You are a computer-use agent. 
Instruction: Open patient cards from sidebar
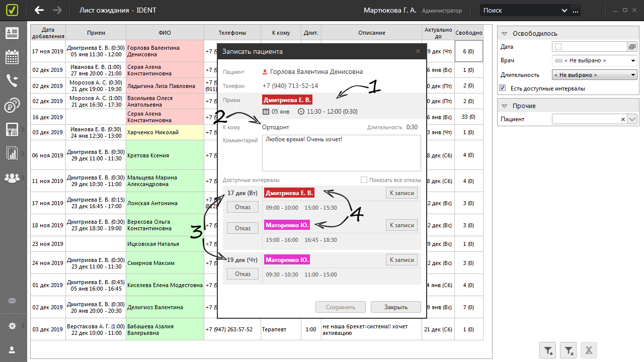coord(12,33)
